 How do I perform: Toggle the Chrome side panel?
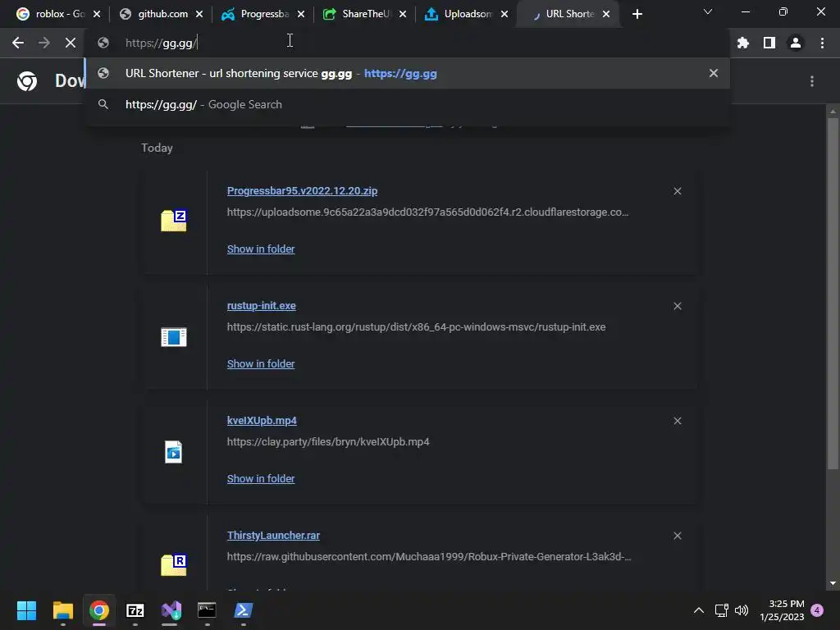click(769, 43)
